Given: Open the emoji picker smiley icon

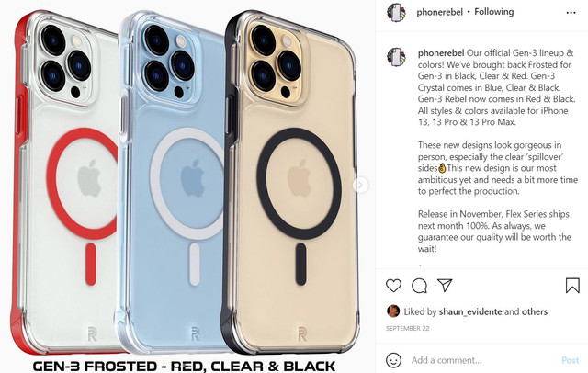Looking at the screenshot, I should [x=393, y=360].
